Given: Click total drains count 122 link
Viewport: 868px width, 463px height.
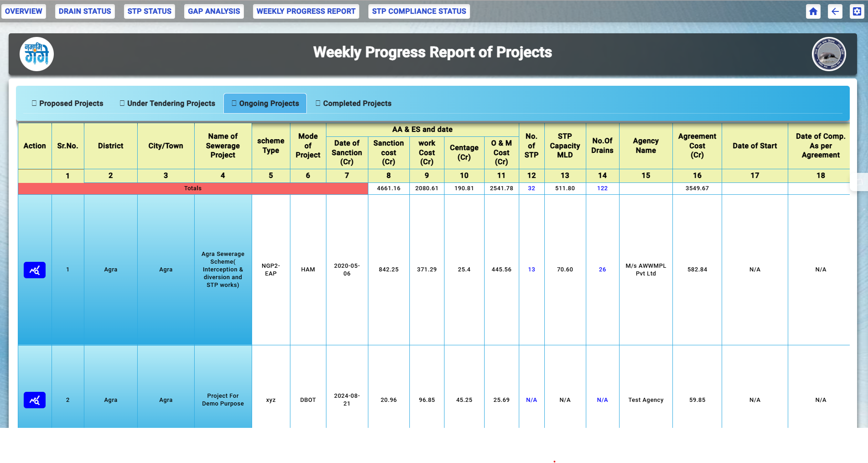Looking at the screenshot, I should point(602,188).
